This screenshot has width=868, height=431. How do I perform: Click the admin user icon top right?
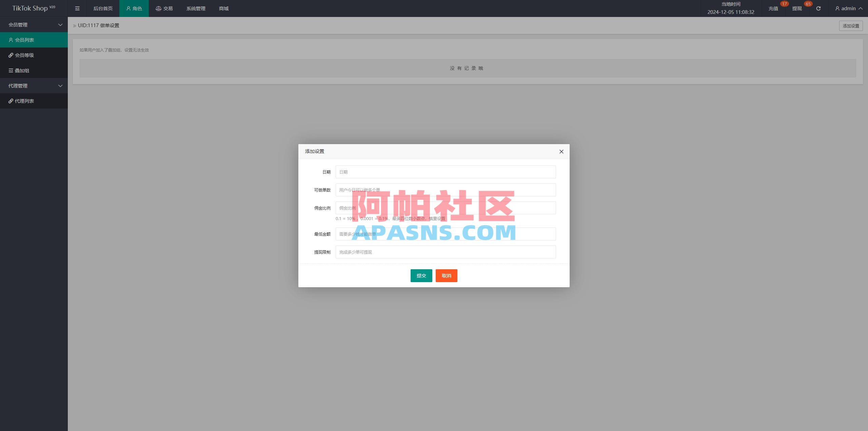coord(837,8)
